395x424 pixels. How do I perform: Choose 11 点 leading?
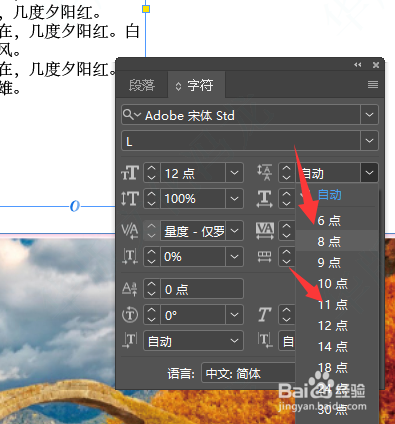point(337,304)
